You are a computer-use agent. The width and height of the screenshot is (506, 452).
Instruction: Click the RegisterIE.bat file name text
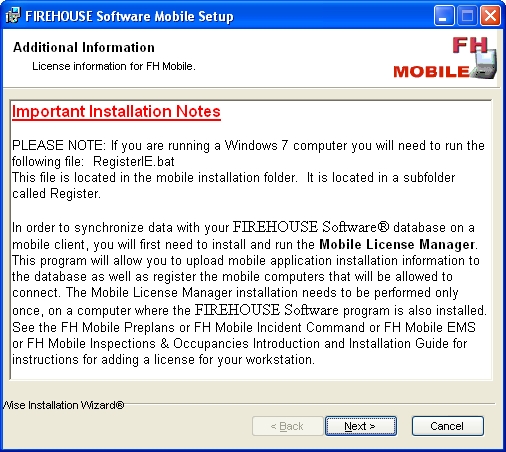(134, 162)
